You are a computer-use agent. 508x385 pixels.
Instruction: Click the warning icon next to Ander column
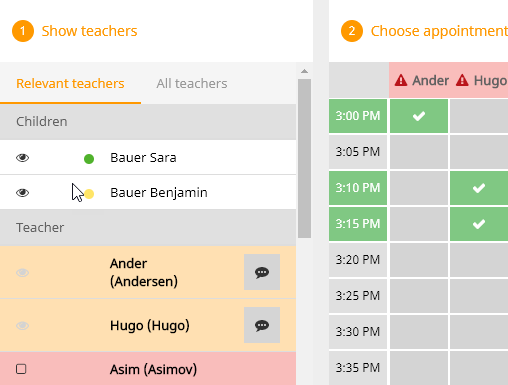coord(401,80)
